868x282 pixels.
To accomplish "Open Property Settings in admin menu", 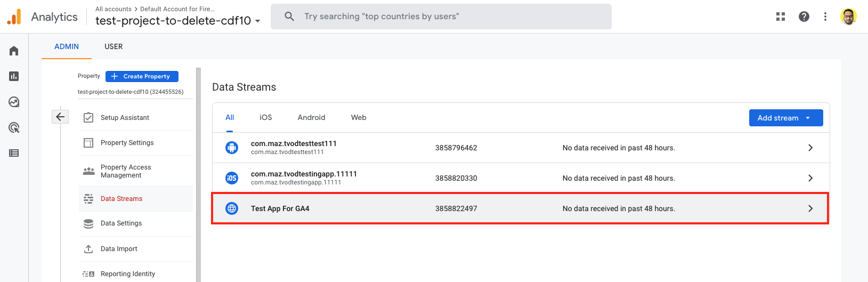I will (x=127, y=143).
